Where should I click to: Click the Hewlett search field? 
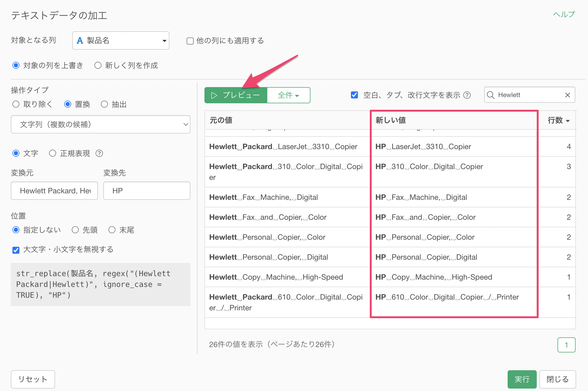[530, 95]
